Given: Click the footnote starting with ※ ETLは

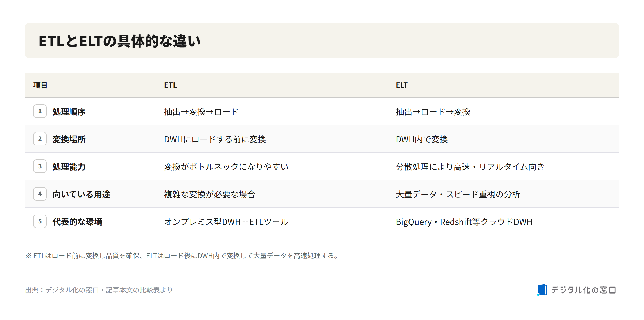Looking at the screenshot, I should (x=182, y=256).
